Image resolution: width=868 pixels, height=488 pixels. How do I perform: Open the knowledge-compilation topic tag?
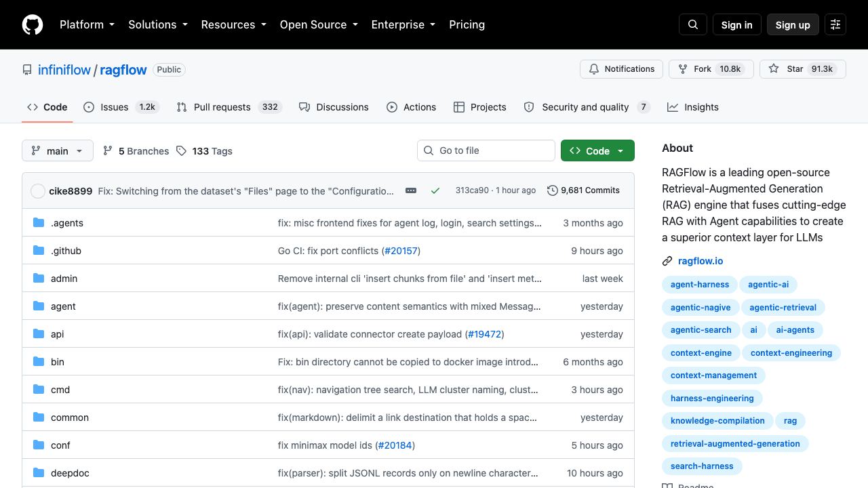click(x=717, y=420)
